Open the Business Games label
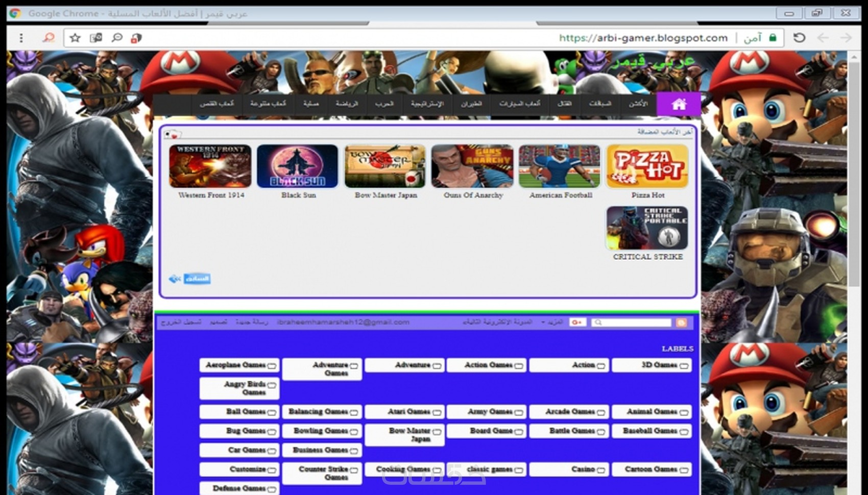Image resolution: width=868 pixels, height=495 pixels. 322,450
